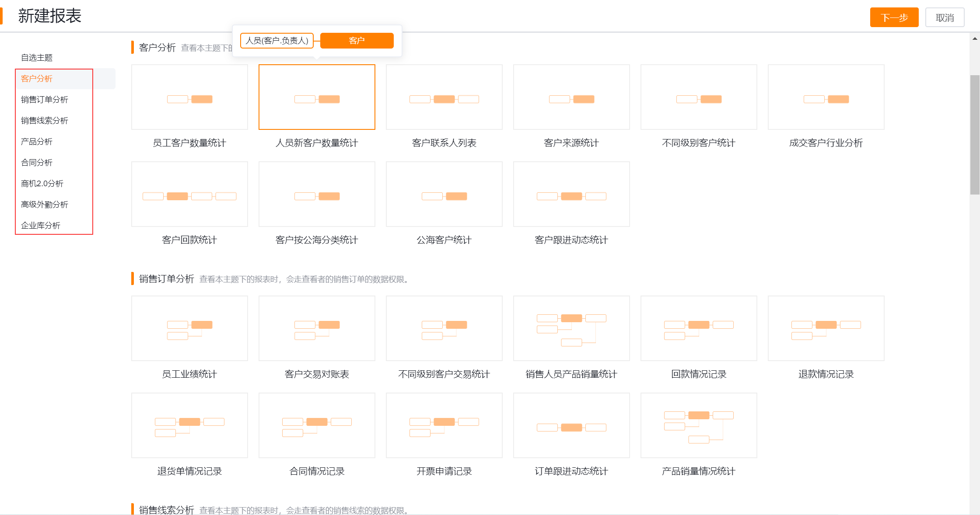Click the 客户分析 section heading

click(157, 48)
